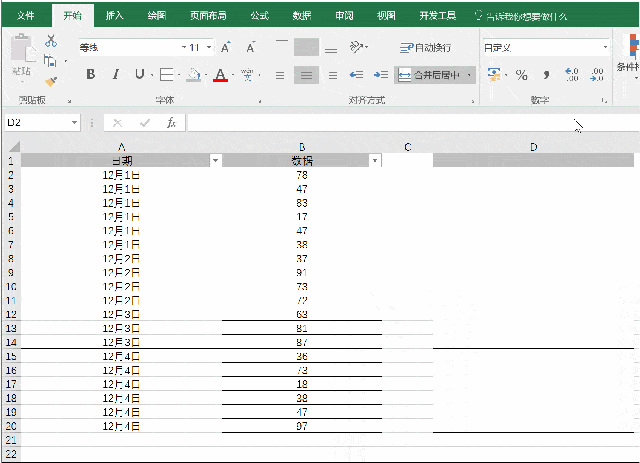
Task: Click the accounting number format icon
Action: 494,75
